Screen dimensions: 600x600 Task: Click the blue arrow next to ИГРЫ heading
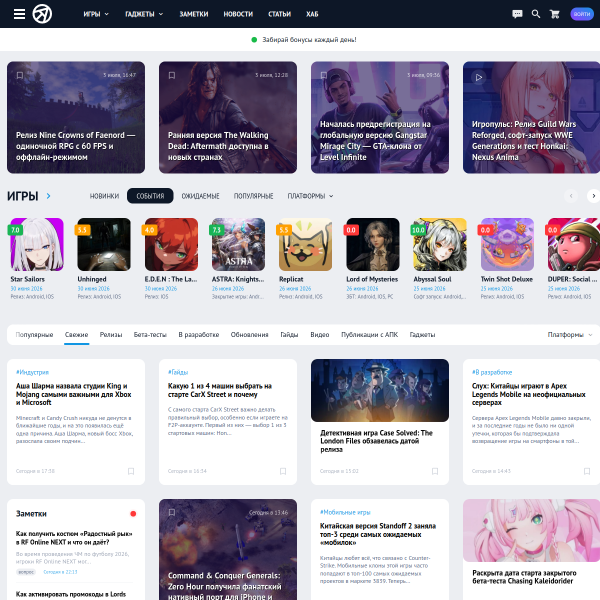[48, 196]
